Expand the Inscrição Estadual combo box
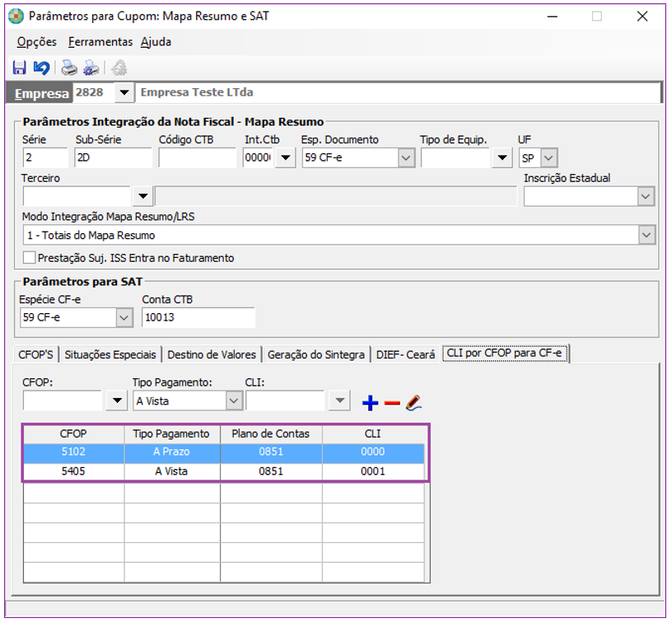Viewport: 672px width, 623px height. 646,196
